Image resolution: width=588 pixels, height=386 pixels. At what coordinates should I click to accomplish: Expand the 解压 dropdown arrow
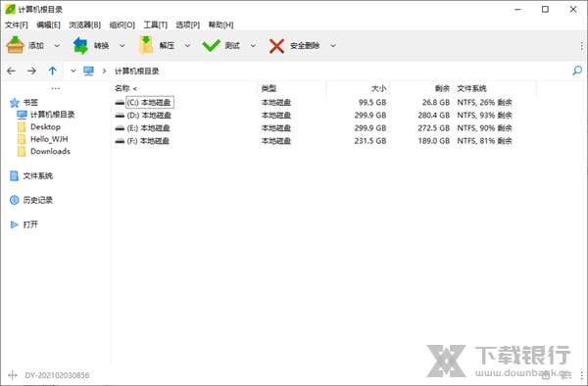point(187,46)
